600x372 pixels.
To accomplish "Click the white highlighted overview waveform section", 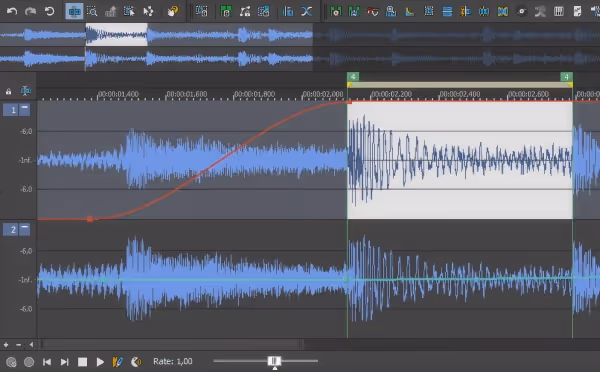I will 116,34.
